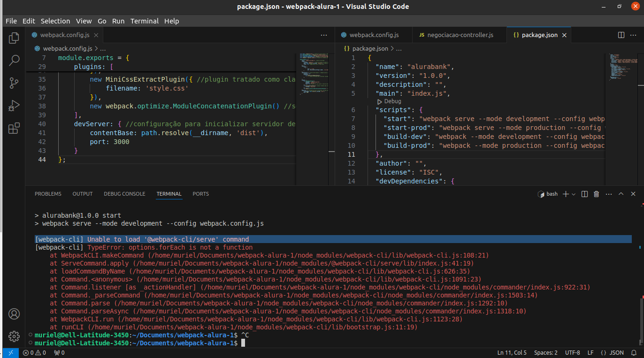Open notifications bell in status bar
Screen dimensions: 644x358
634,353
